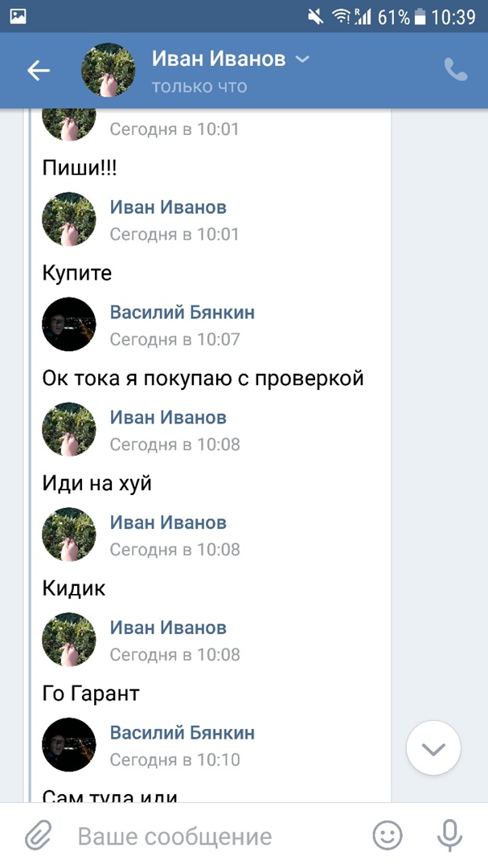Start a voice call with phone icon

click(x=455, y=71)
